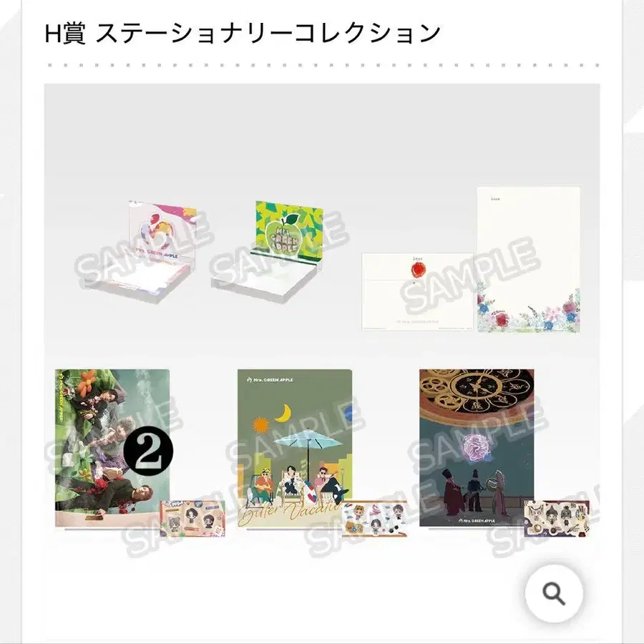Click the chibi sticker sheet beside Butter Vacation file

click(374, 518)
